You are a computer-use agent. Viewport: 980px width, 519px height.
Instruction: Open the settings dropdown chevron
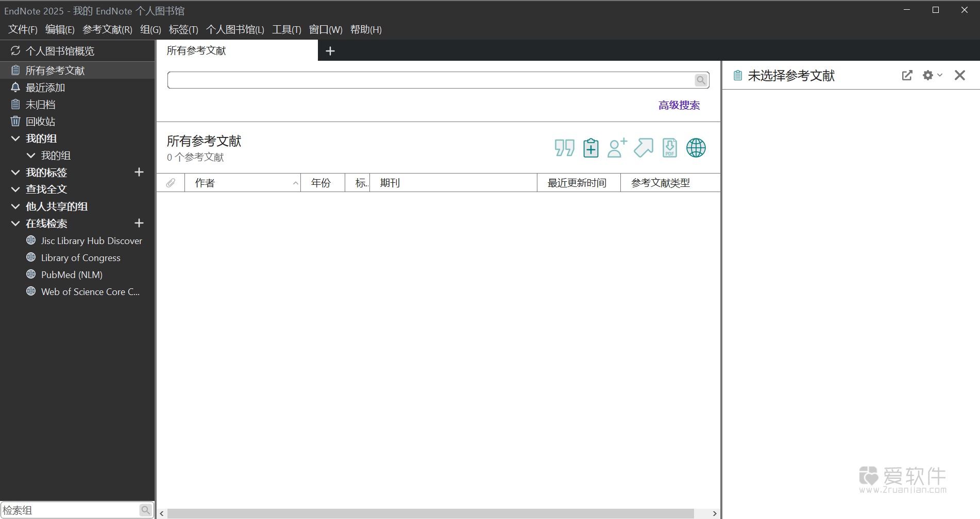point(939,75)
